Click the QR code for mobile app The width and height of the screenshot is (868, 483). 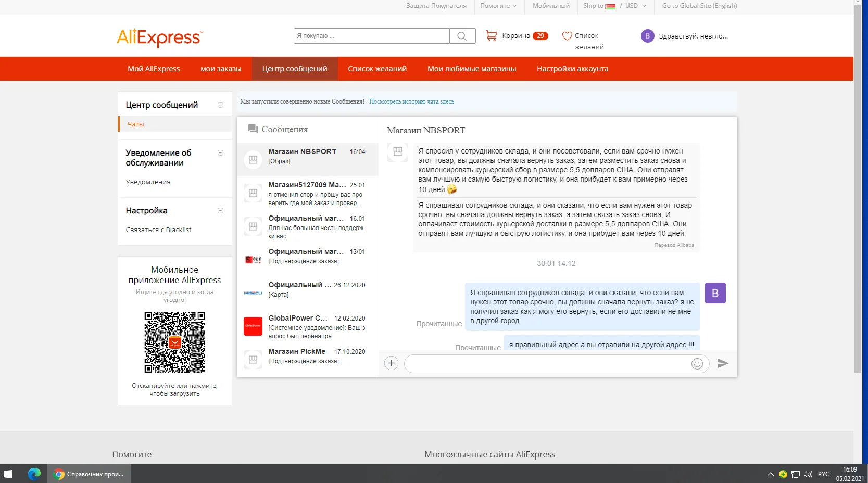pos(175,342)
